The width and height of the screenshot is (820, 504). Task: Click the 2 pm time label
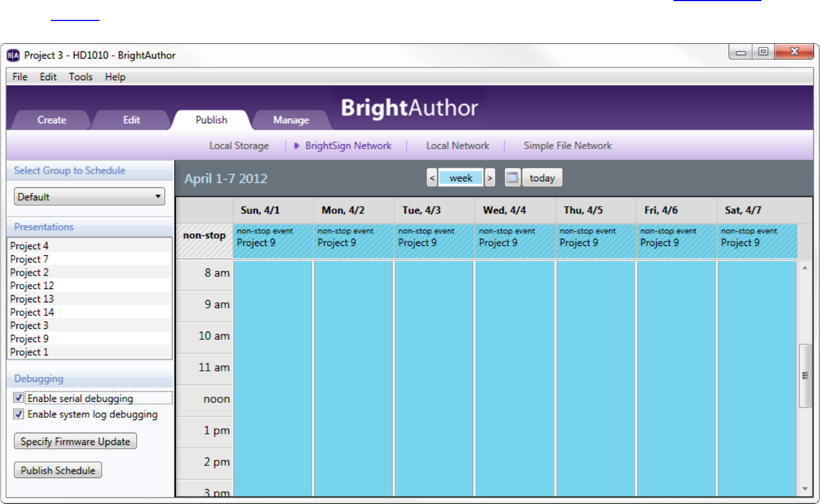217,462
